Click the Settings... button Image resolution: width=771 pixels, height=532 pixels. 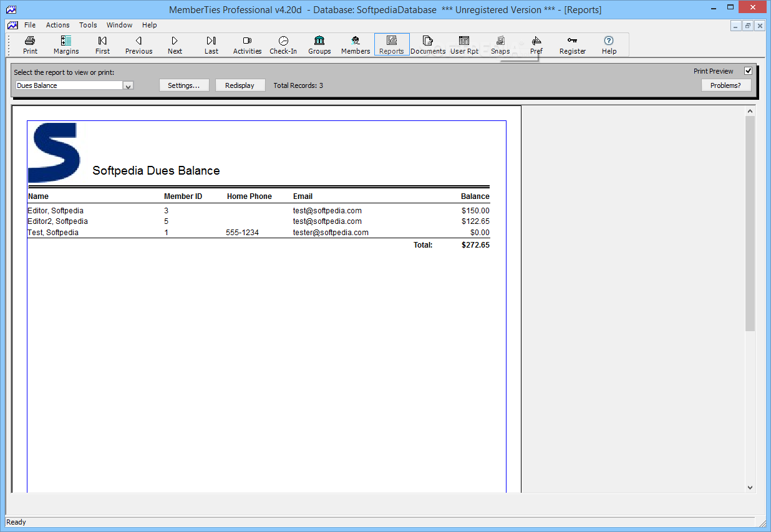pos(184,85)
